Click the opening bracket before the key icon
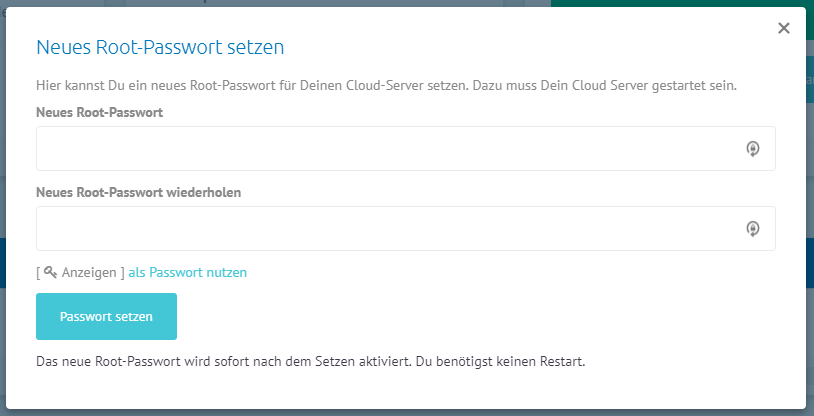This screenshot has height=416, width=814. (38, 273)
